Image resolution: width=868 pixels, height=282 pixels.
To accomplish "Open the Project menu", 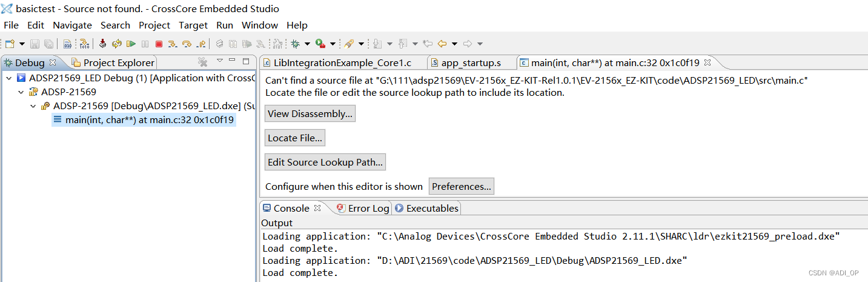I will (x=154, y=25).
